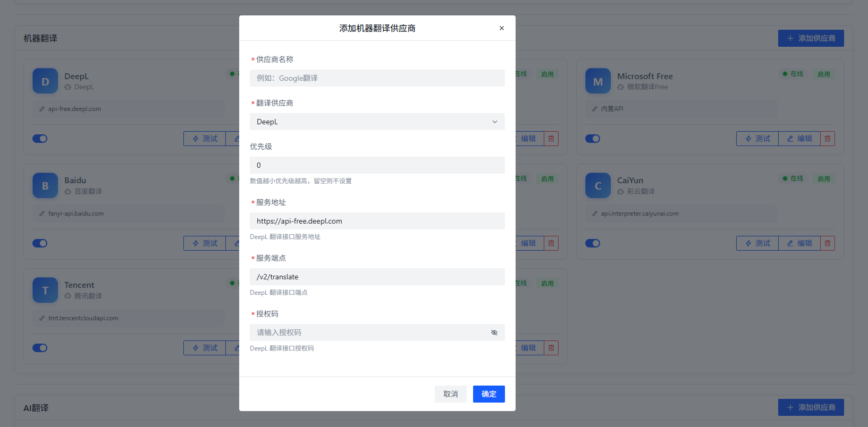Click the provider name input field
This screenshot has height=427, width=868.
pyautogui.click(x=377, y=78)
